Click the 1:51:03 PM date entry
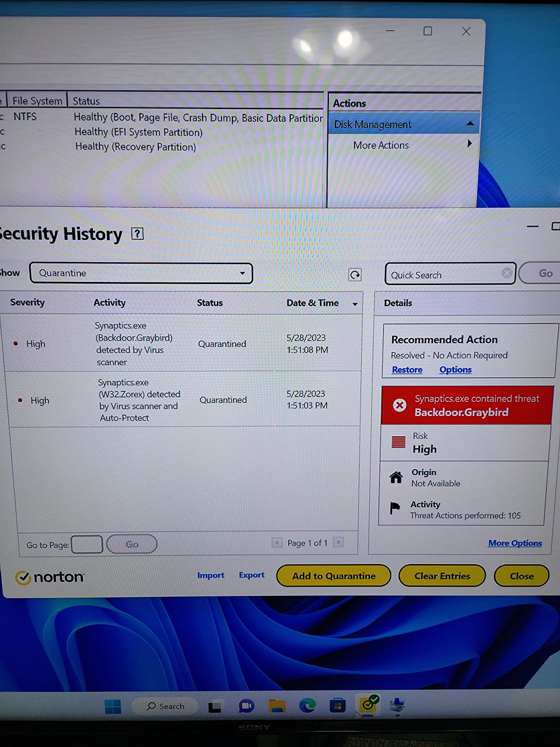The image size is (560, 747). (x=307, y=400)
